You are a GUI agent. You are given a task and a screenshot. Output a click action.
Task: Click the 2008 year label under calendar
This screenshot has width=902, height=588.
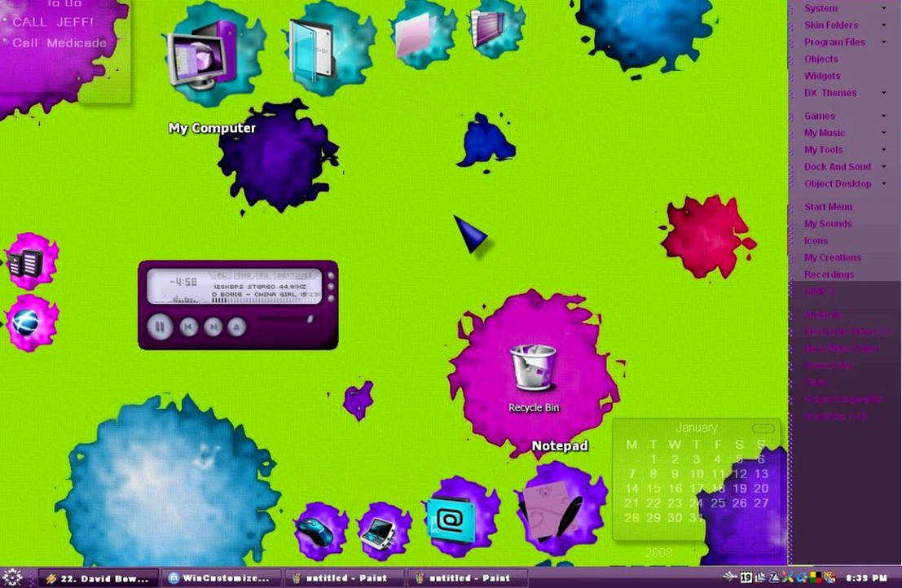(x=658, y=552)
